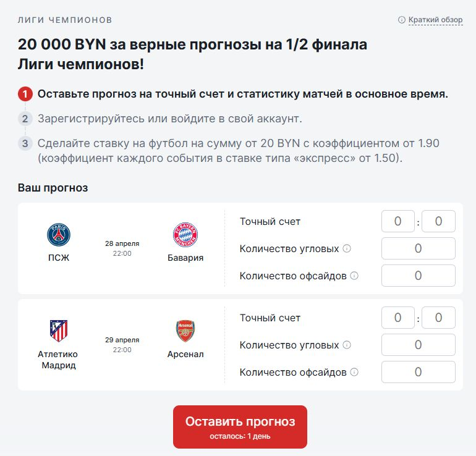
Task: Click the Atletico Madrid club crest
Action: pyautogui.click(x=59, y=332)
